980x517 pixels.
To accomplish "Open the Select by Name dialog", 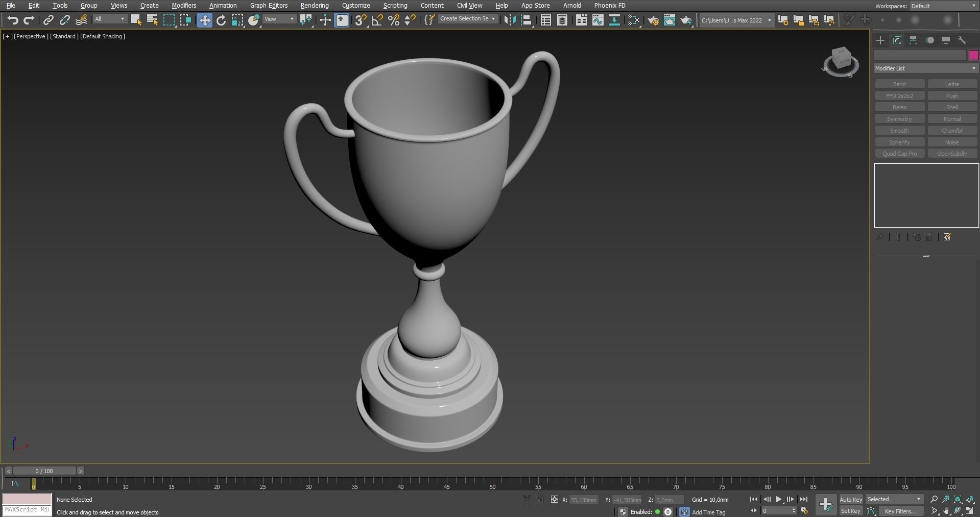I will (153, 20).
